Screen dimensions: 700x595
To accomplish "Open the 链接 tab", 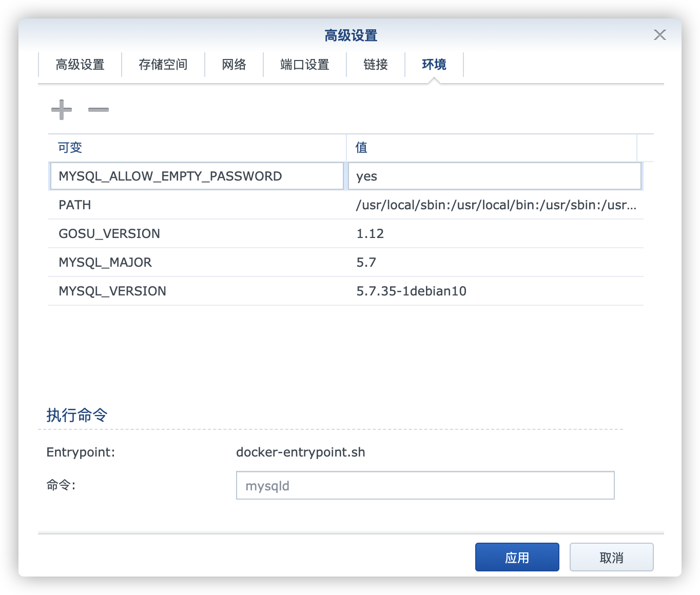I will pos(375,65).
